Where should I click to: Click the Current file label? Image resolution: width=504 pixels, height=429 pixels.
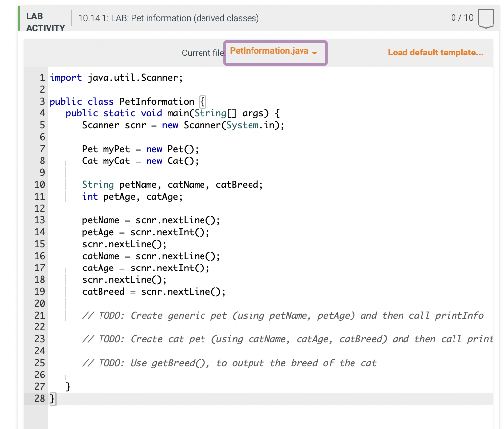tap(203, 53)
